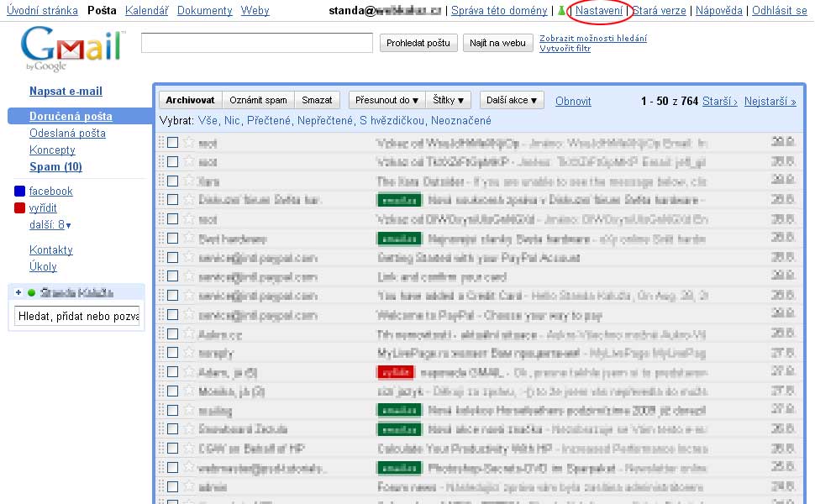Open the Kontakty link
Viewport: 815px width, 504px height.
pos(51,250)
